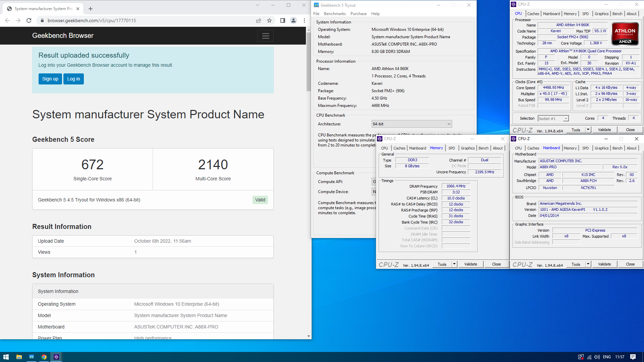Open Geekbench Browser home link
The width and height of the screenshot is (644, 362).
click(x=63, y=36)
